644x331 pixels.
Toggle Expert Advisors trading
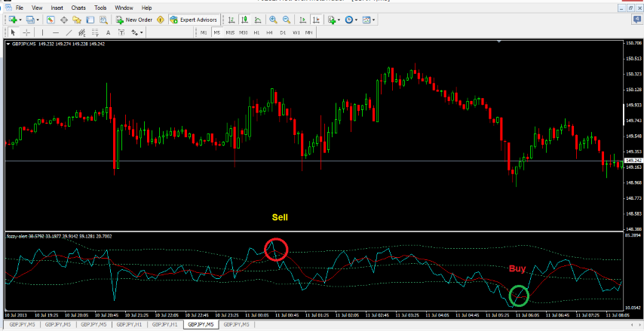[x=194, y=20]
